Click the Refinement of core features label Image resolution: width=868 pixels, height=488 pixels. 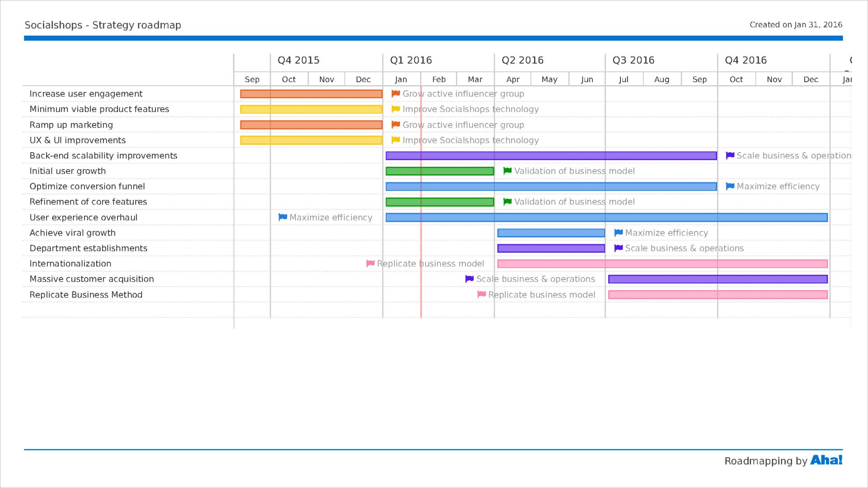88,202
